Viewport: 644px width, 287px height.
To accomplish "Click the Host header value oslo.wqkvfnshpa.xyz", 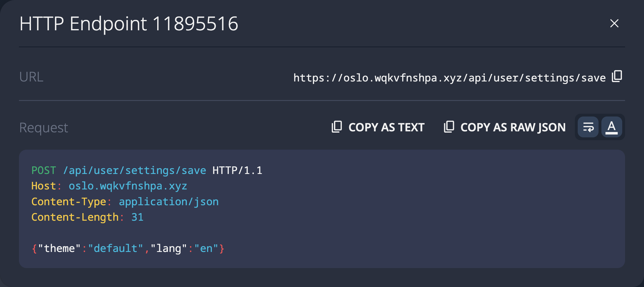I will click(x=128, y=186).
